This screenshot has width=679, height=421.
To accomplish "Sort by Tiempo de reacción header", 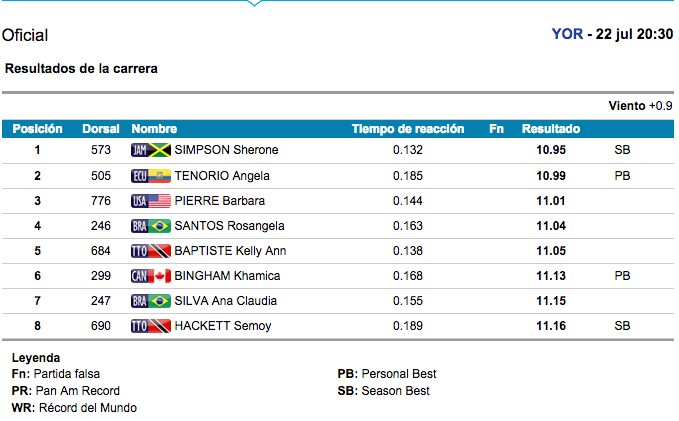I will tap(407, 129).
